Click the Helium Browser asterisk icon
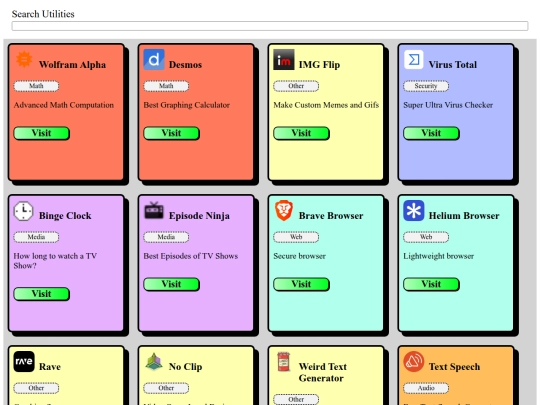The height and width of the screenshot is (405, 540). pyautogui.click(x=413, y=210)
